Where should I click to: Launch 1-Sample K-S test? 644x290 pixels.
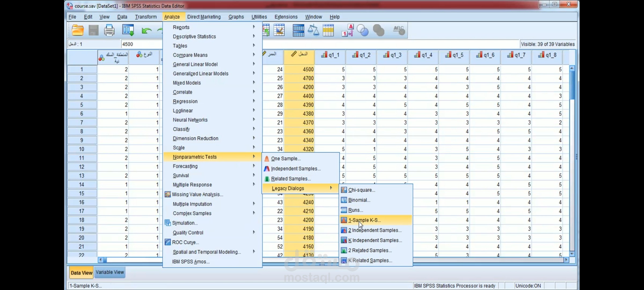[x=364, y=220]
